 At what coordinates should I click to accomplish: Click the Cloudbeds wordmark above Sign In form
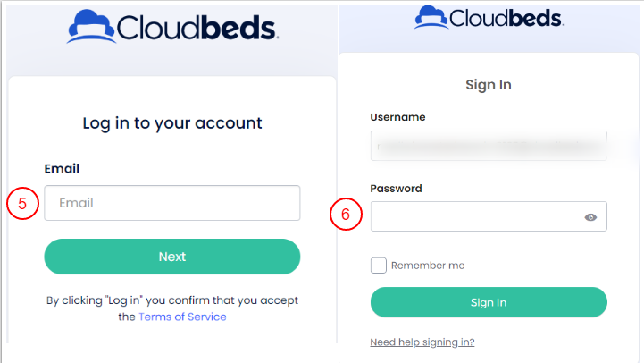click(x=506, y=18)
